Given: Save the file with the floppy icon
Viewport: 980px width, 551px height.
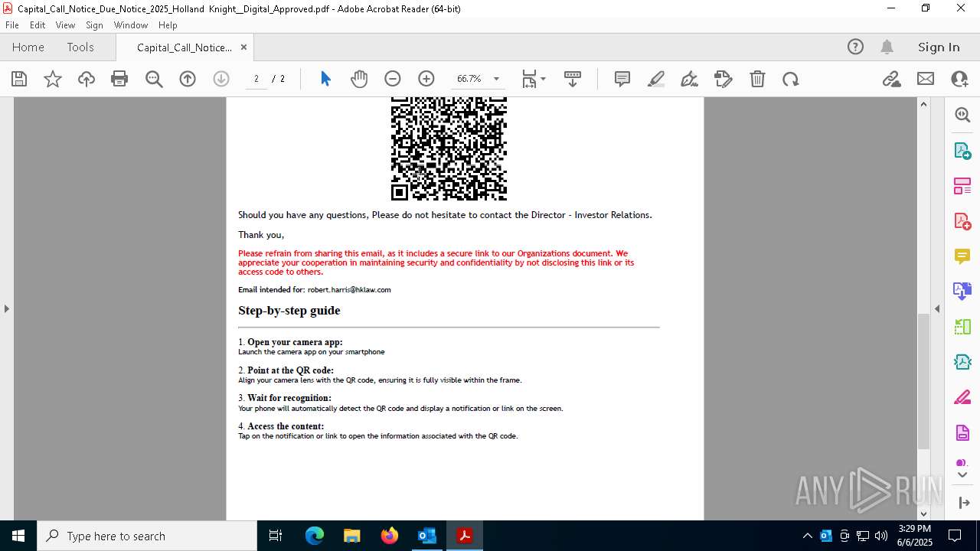Looking at the screenshot, I should [x=19, y=79].
